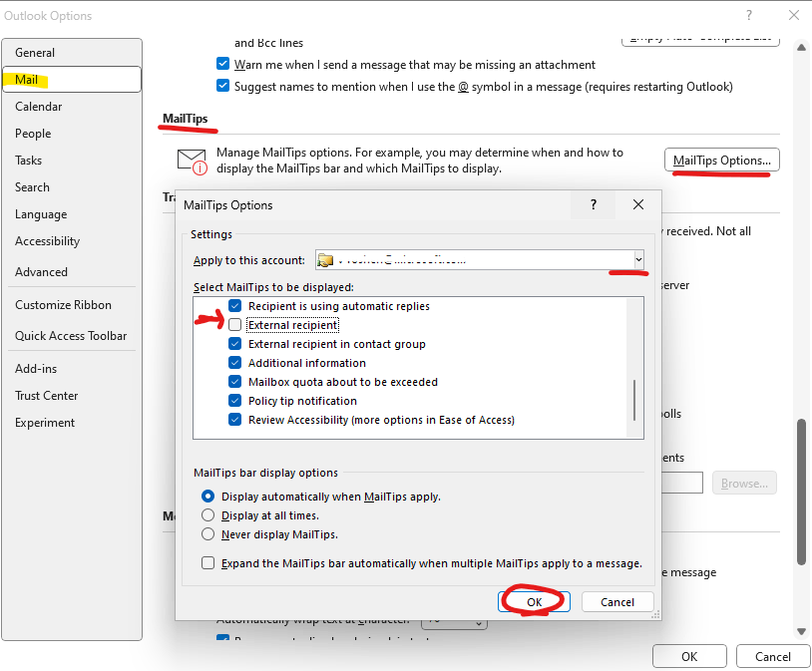Open the General options category
Viewport: 812px width, 671px height.
point(72,52)
